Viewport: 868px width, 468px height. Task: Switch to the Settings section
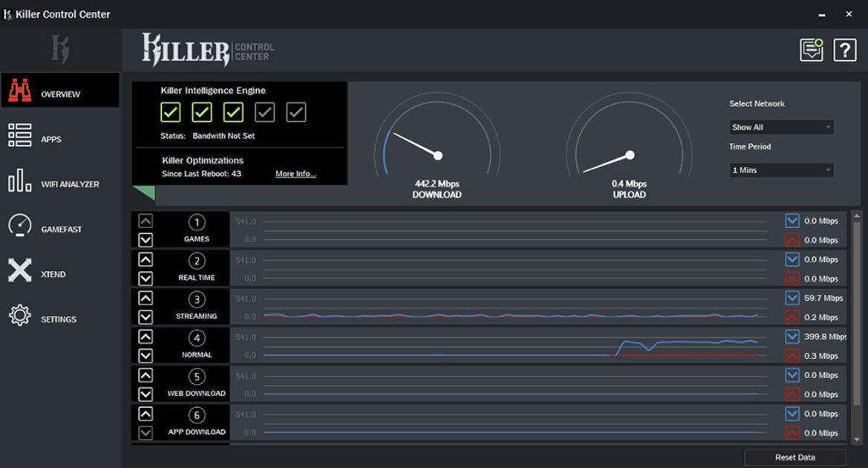click(x=60, y=315)
